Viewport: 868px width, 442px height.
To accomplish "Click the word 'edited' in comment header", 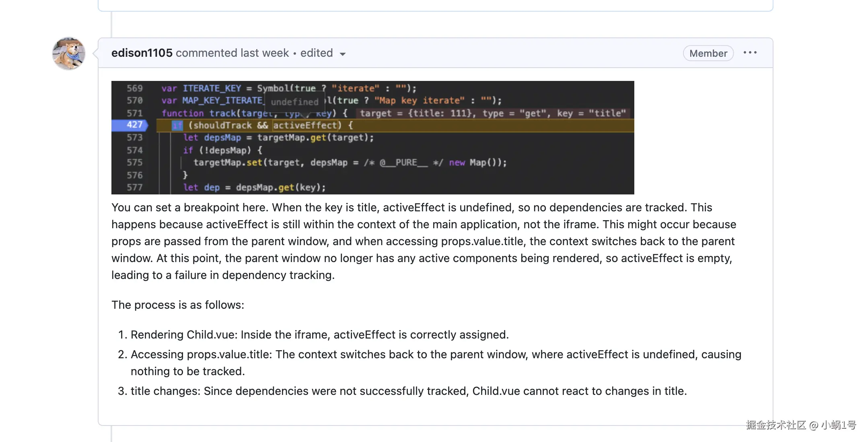I will pyautogui.click(x=317, y=53).
